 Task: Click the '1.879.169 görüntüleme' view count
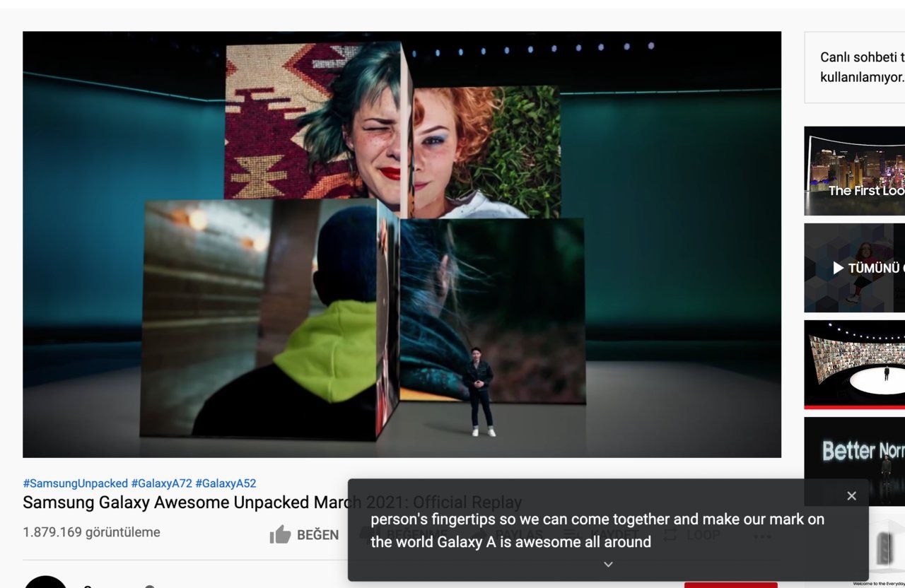91,532
